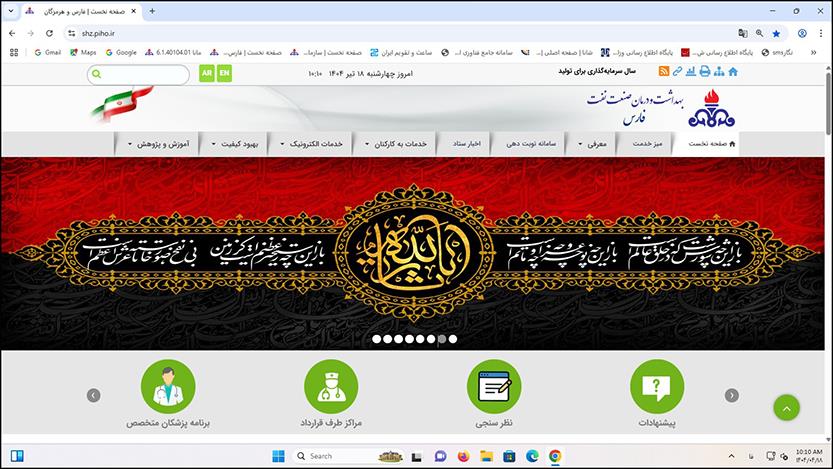The image size is (833, 469).
Task: Click the site information icon beside URL
Action: click(x=71, y=33)
